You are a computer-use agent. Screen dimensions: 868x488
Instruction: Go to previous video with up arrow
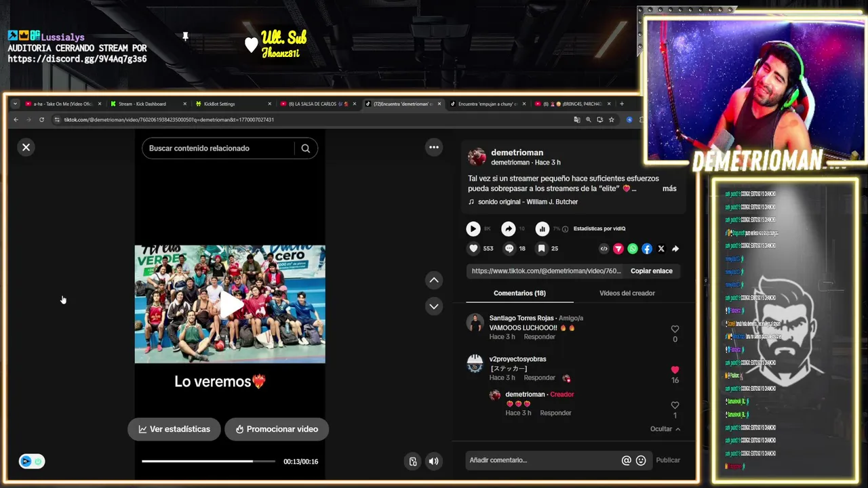434,280
